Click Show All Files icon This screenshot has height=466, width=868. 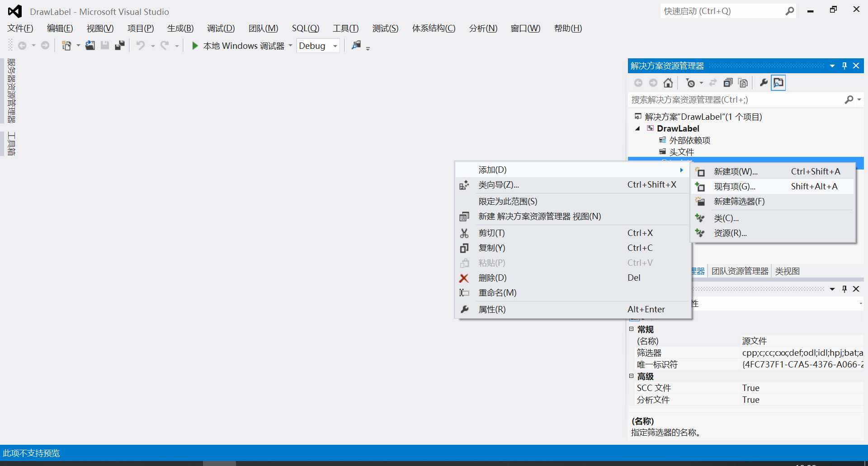[x=743, y=83]
